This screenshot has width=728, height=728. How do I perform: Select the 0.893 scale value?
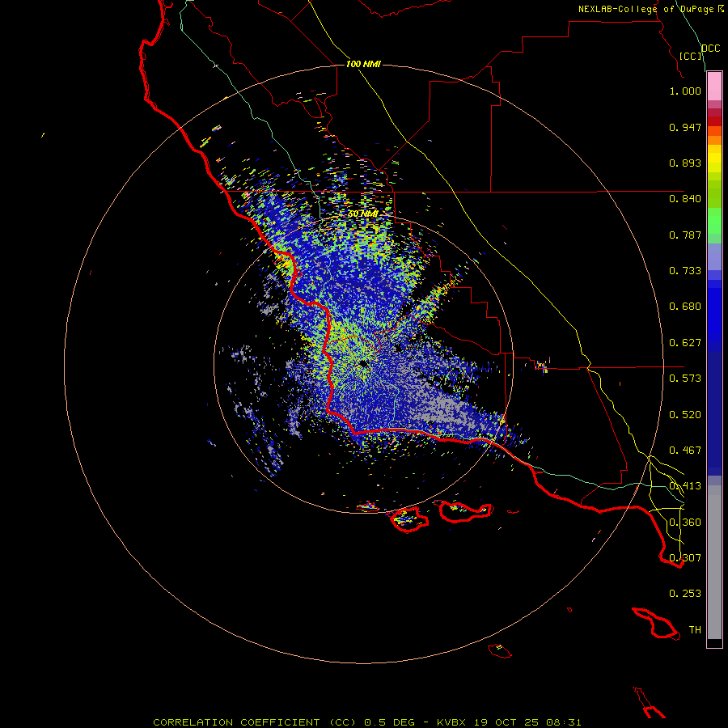[x=685, y=163]
